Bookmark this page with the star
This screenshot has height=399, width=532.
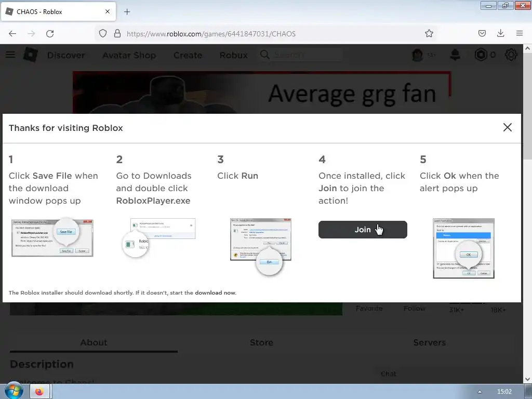point(429,33)
